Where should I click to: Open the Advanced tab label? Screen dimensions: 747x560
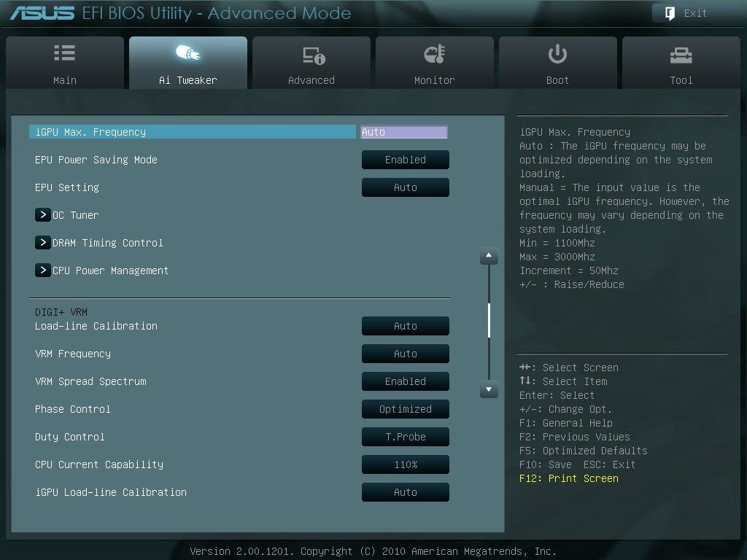311,80
